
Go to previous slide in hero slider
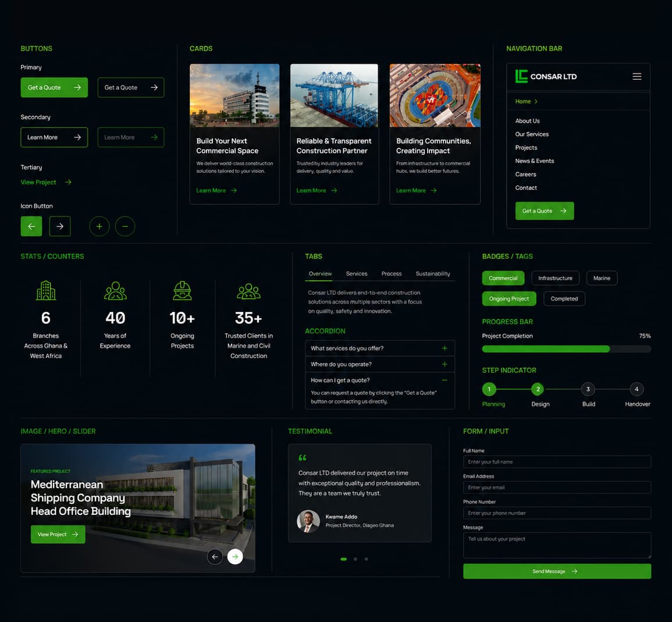tap(215, 557)
